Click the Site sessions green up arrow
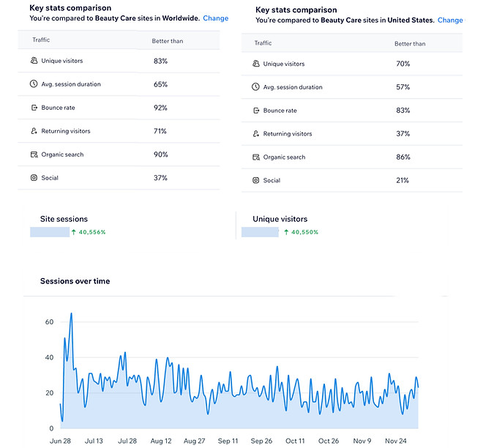 click(74, 232)
